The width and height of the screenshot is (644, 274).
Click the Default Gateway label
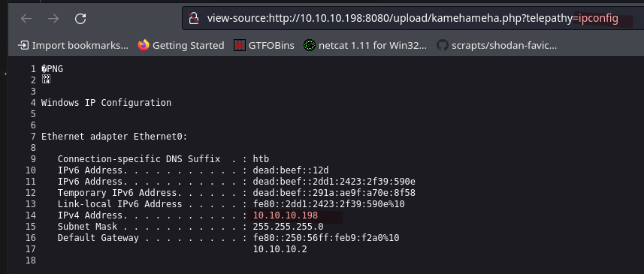[x=98, y=238]
